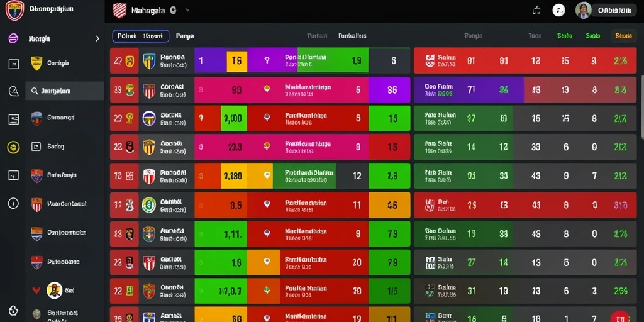Click the red shield app logo

[14, 10]
